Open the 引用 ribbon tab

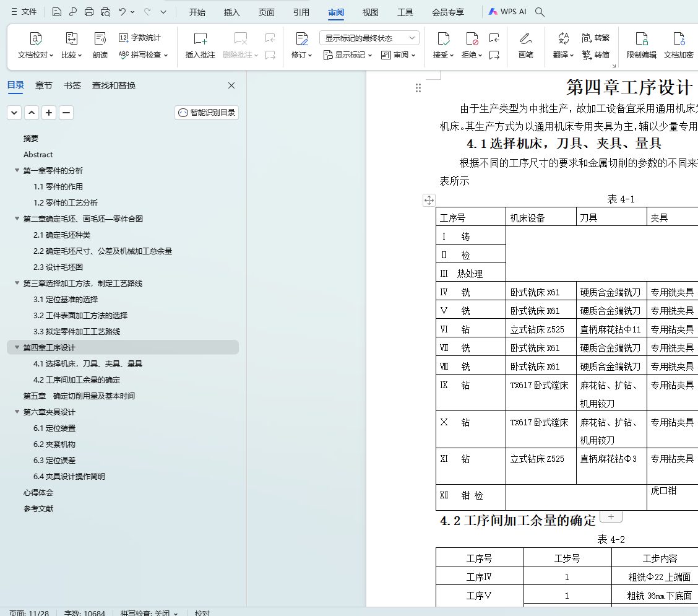pos(301,12)
